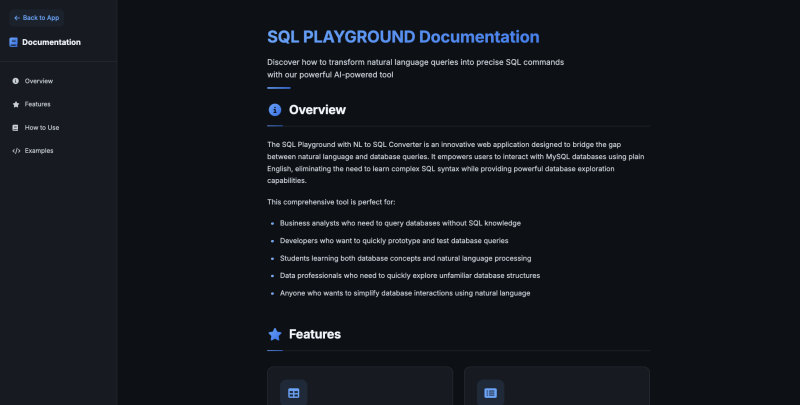The width and height of the screenshot is (800, 405).
Task: Select How to Use in sidebar
Action: pyautogui.click(x=42, y=128)
